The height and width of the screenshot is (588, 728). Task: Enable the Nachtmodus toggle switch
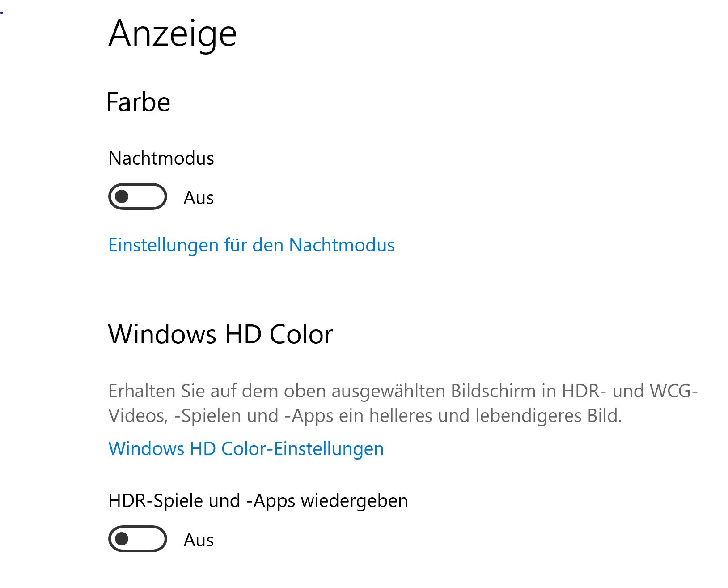(137, 197)
